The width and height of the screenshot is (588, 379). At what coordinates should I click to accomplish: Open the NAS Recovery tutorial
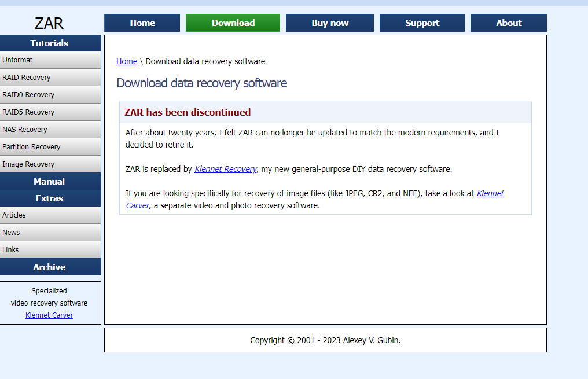[50, 130]
